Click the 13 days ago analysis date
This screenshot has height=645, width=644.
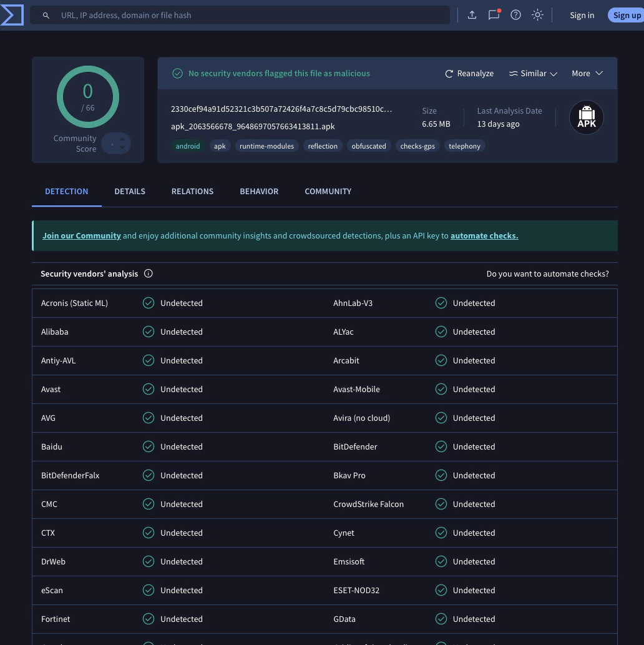coord(498,124)
